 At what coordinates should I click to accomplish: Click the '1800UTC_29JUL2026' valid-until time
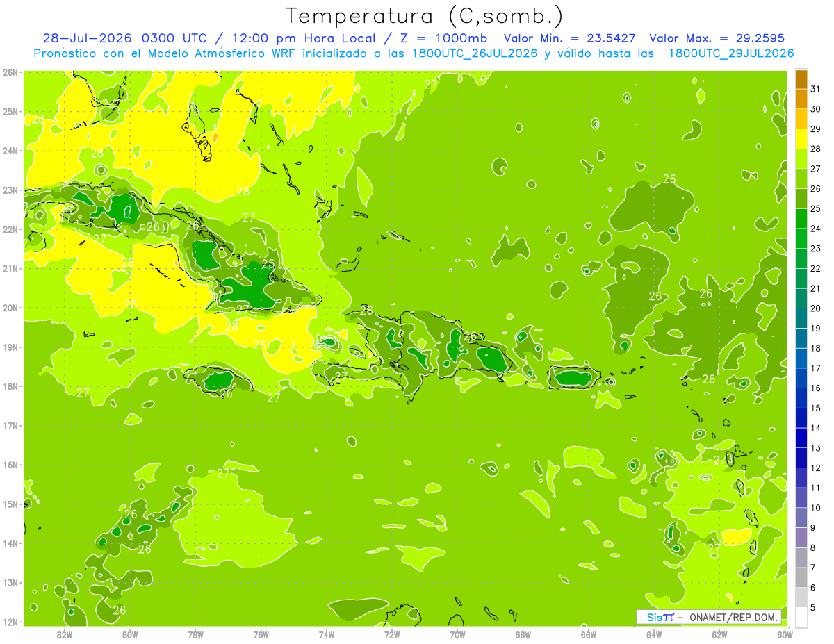pyautogui.click(x=731, y=53)
